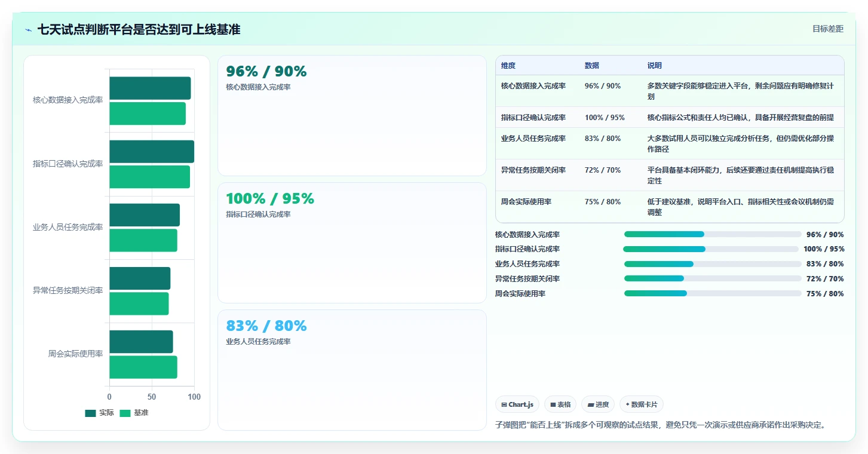Select the table cell 指标口径确认完成率
This screenshot has width=868, height=454.
[x=533, y=118]
